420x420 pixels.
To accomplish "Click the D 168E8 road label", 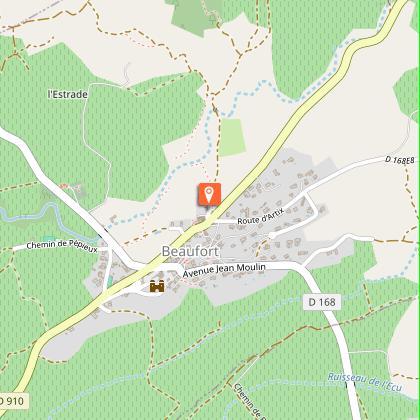I will pyautogui.click(x=402, y=160).
